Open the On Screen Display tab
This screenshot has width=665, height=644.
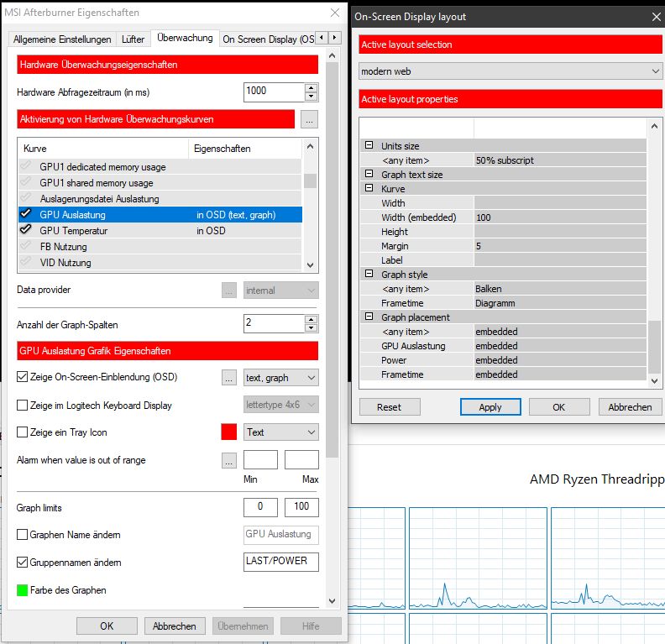point(269,39)
